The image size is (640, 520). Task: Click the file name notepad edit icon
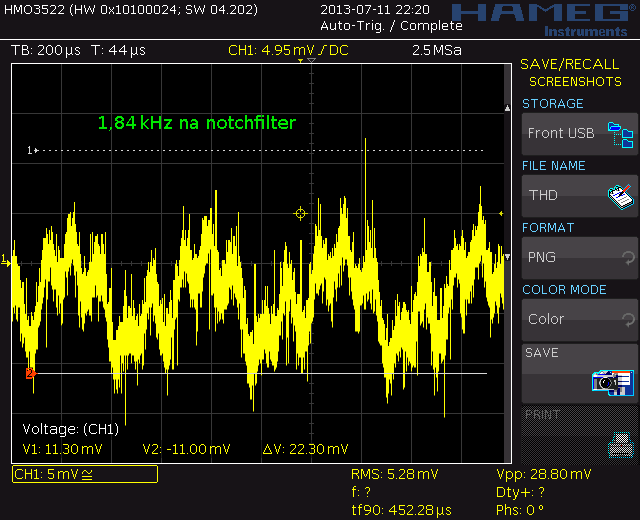[622, 196]
